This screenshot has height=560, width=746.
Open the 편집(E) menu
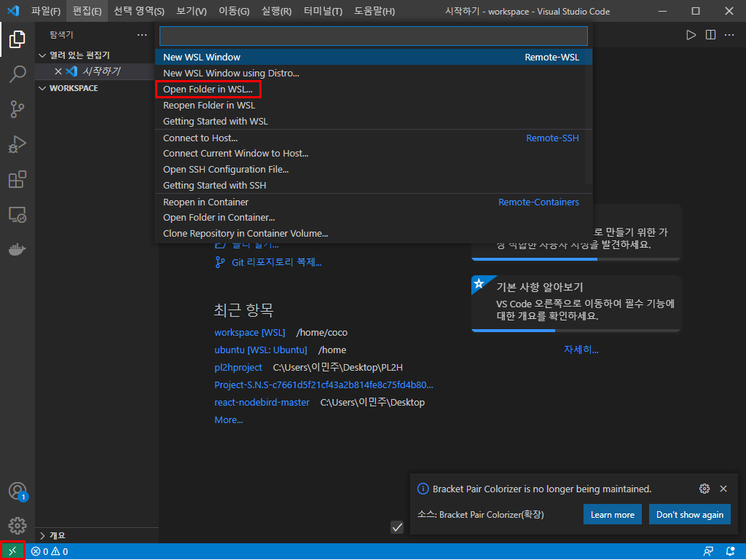point(87,11)
